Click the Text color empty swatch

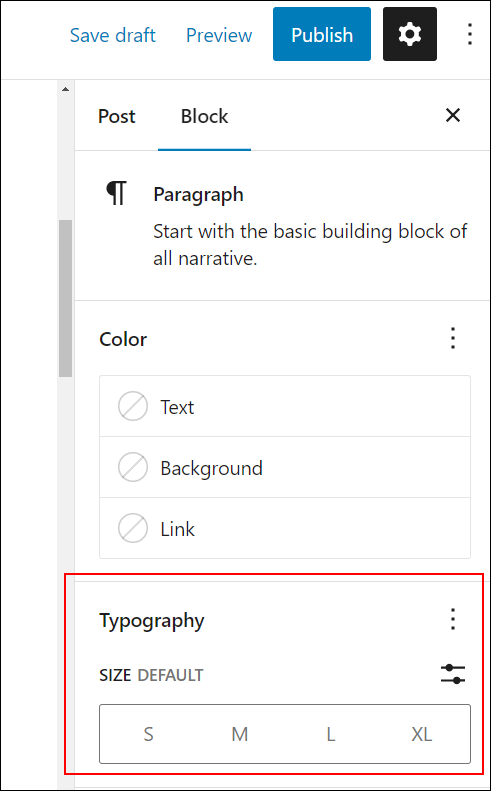click(x=133, y=407)
